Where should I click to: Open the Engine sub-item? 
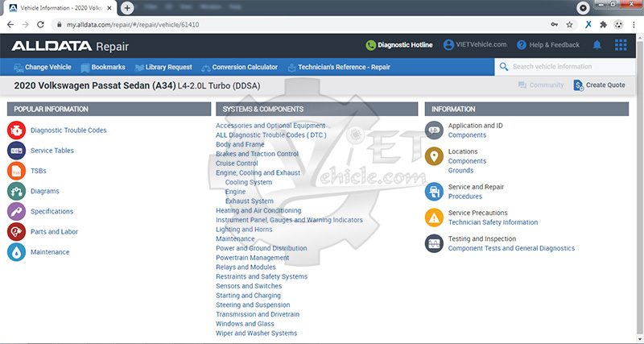(235, 192)
